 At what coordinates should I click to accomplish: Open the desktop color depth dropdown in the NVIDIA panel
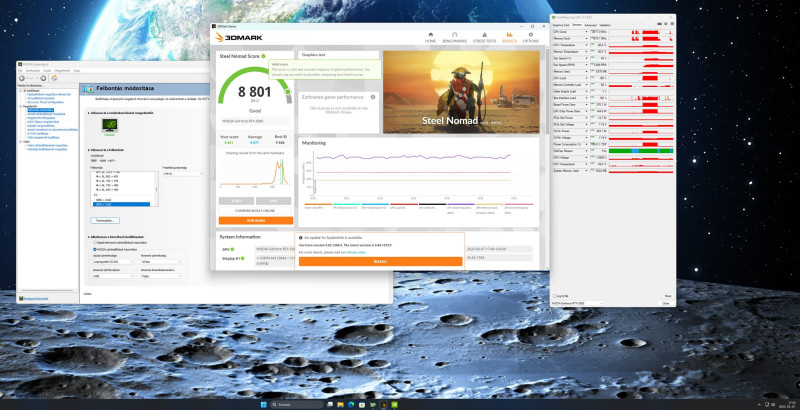pyautogui.click(x=113, y=262)
